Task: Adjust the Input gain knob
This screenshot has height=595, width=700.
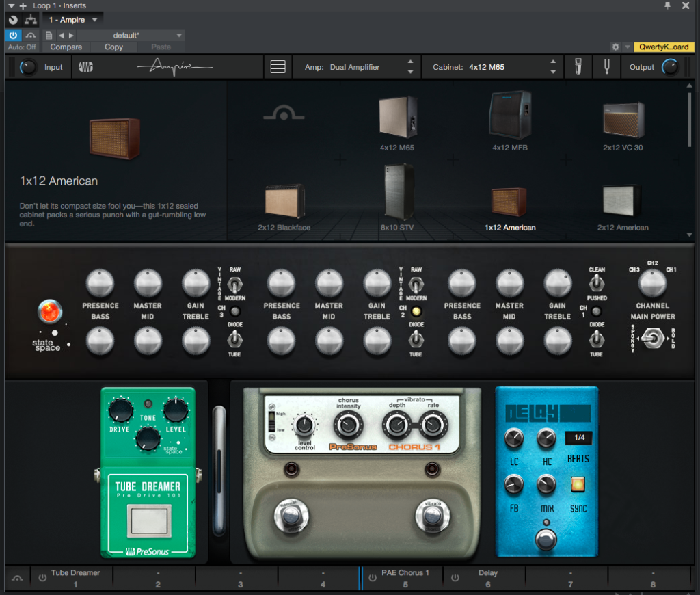Action: [28, 67]
